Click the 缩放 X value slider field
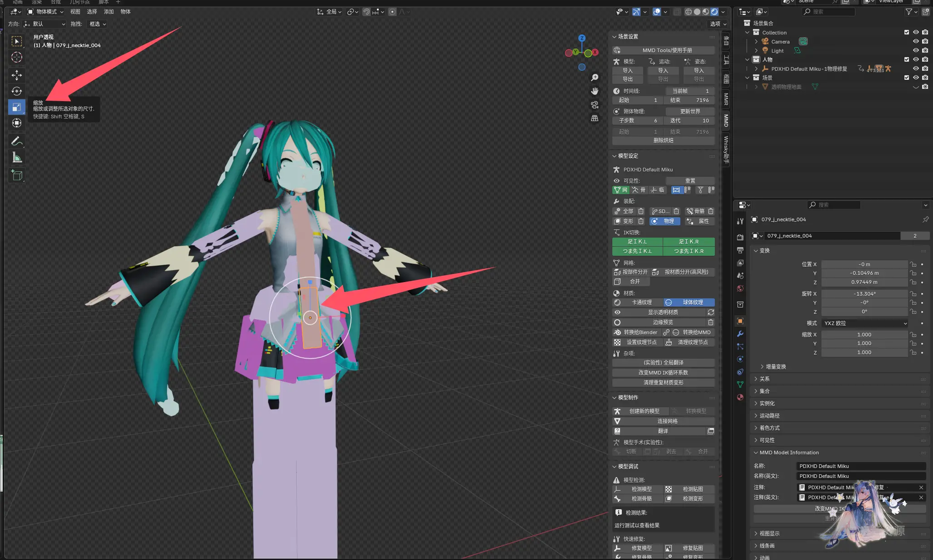The height and width of the screenshot is (560, 933). point(864,335)
